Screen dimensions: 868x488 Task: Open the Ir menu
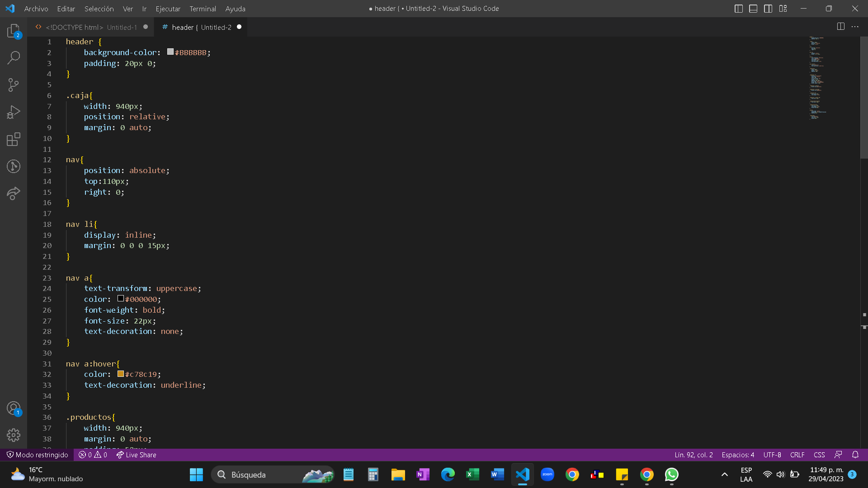144,9
